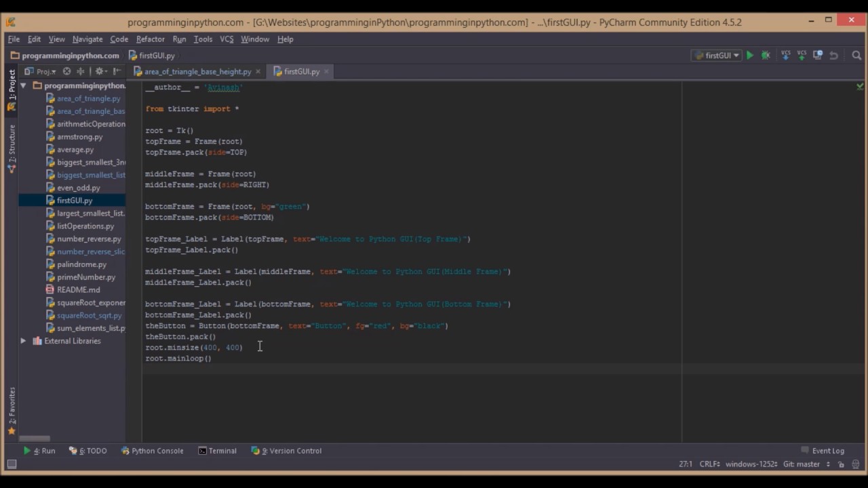Screen dimensions: 868x488
Task: Run the firstGUI configuration with green play button
Action: [749, 56]
